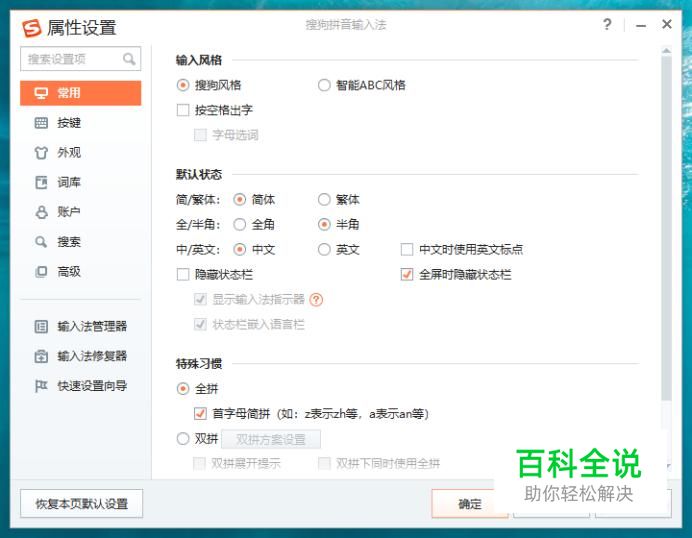The width and height of the screenshot is (692, 538).
Task: Click the repair kit icon beside 输入法修复器
Action: (x=41, y=356)
